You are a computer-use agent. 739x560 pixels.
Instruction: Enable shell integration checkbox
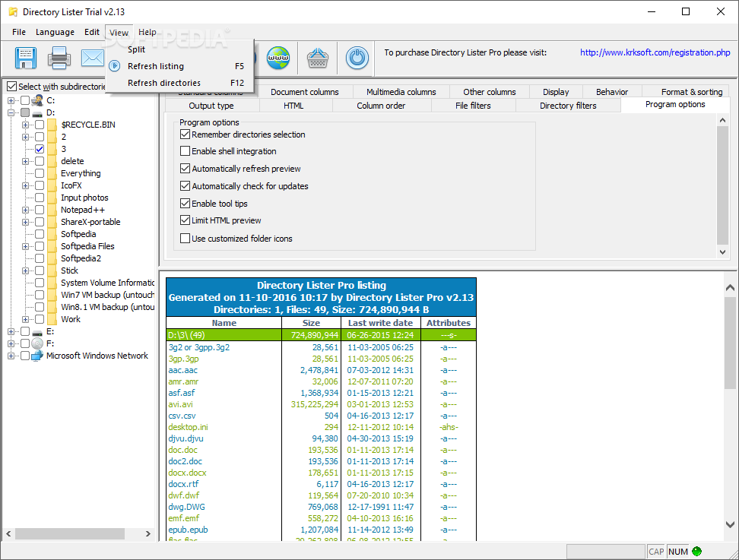coord(186,151)
